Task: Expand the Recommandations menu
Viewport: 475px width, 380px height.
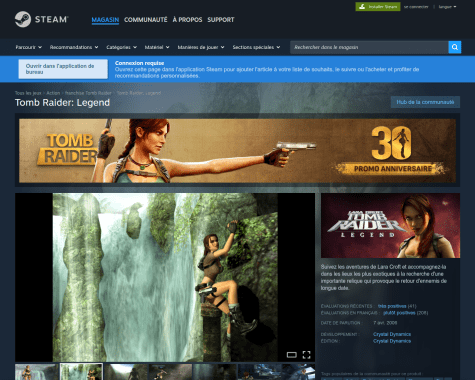Action: [x=74, y=47]
